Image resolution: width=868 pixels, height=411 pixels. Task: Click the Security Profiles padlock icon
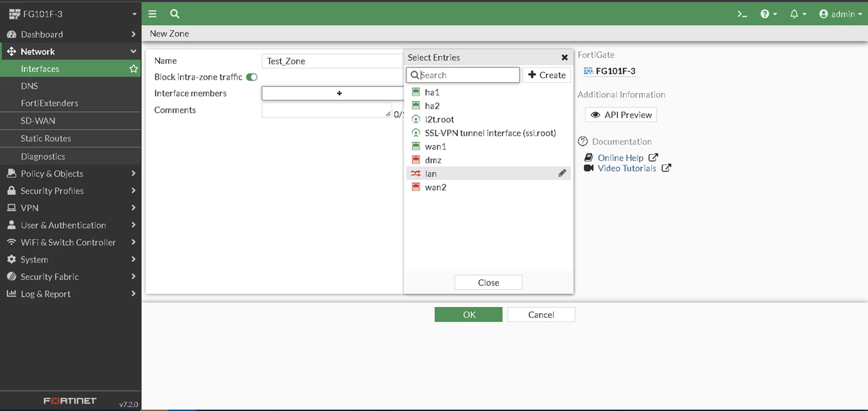(11, 191)
